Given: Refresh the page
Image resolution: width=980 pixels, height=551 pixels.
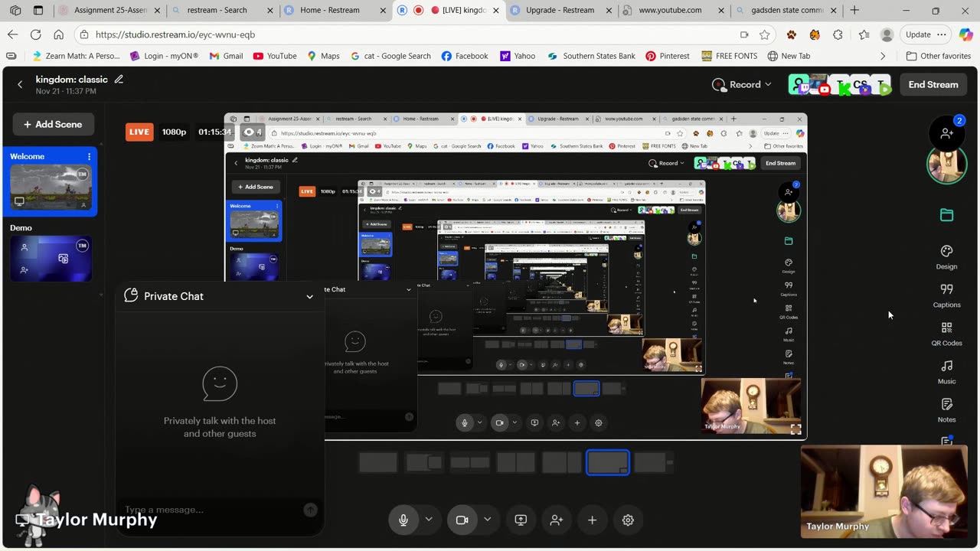Looking at the screenshot, I should click(x=35, y=34).
